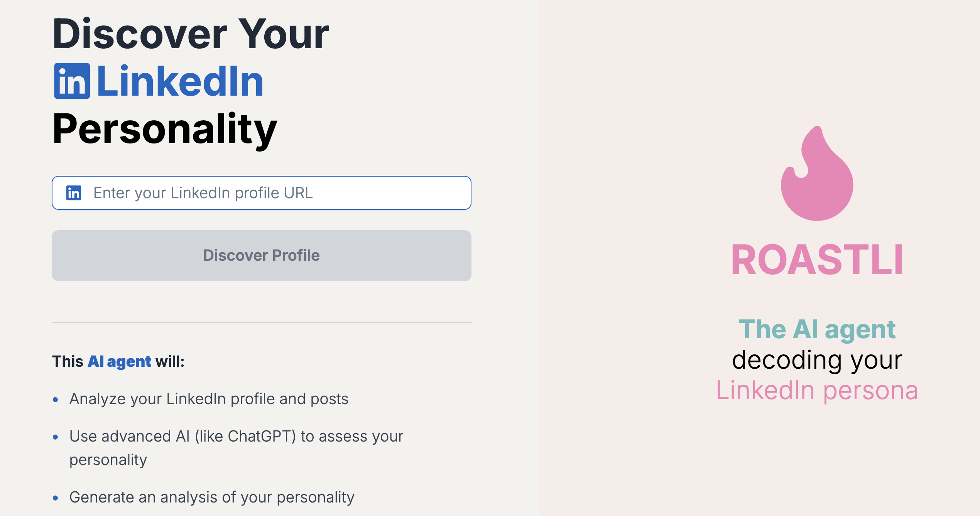Focus the LinkedIn profile URL input field
Screen dimensions: 980x516
[x=262, y=193]
